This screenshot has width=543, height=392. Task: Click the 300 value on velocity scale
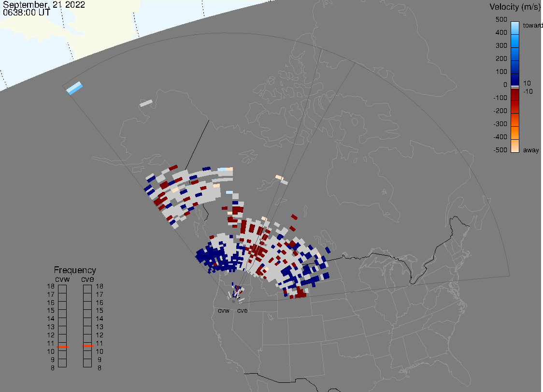coord(501,46)
